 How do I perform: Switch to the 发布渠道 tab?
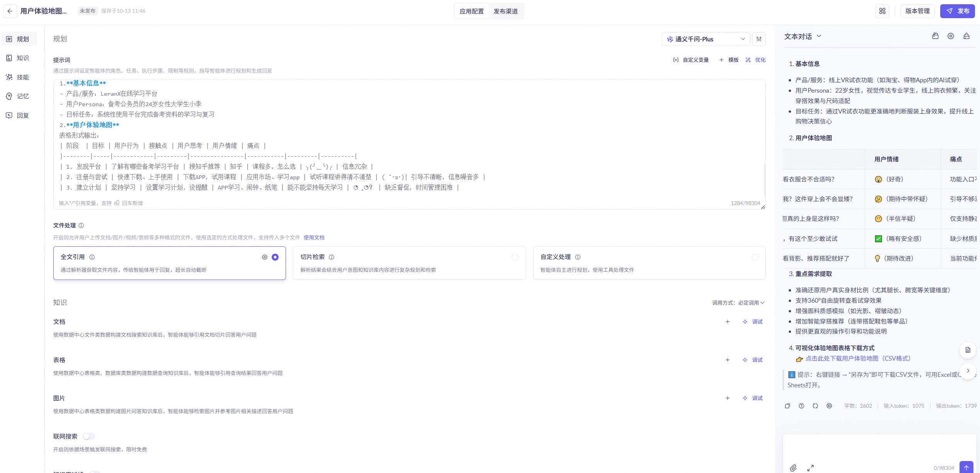[x=505, y=11]
